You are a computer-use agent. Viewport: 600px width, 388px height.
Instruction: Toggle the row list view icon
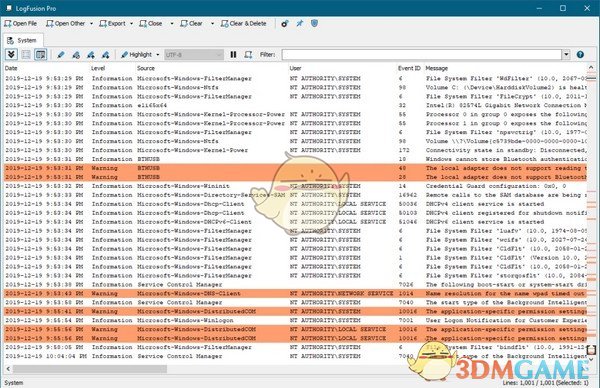click(26, 55)
